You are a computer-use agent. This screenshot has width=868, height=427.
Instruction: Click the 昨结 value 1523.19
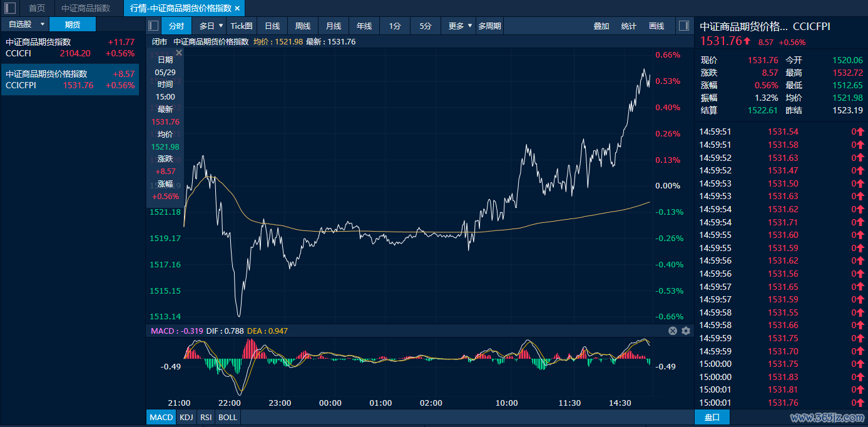point(847,110)
